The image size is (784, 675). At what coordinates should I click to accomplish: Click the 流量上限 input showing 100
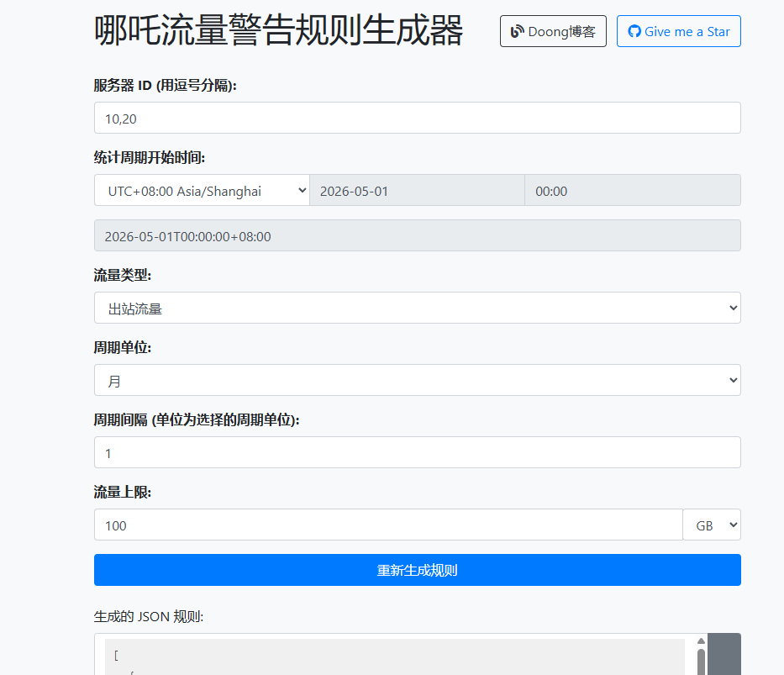388,525
